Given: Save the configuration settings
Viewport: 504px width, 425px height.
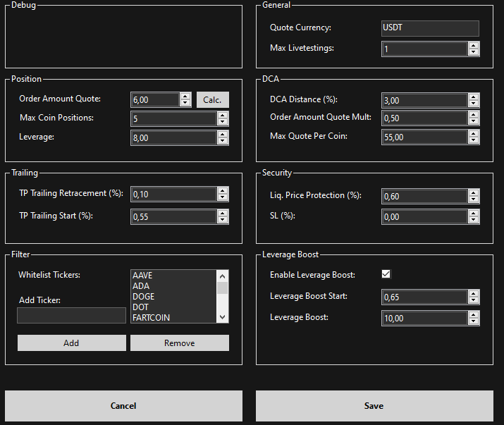Looking at the screenshot, I should tap(374, 405).
